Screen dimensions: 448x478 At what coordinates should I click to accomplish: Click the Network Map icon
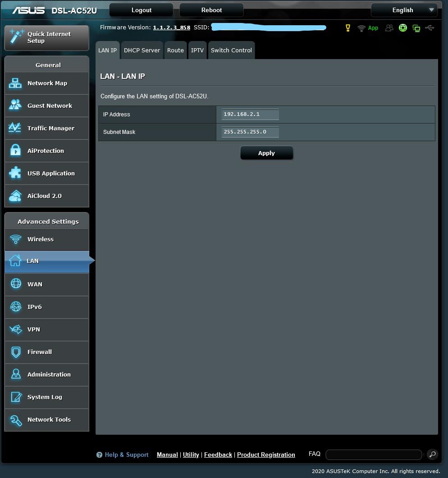[15, 83]
